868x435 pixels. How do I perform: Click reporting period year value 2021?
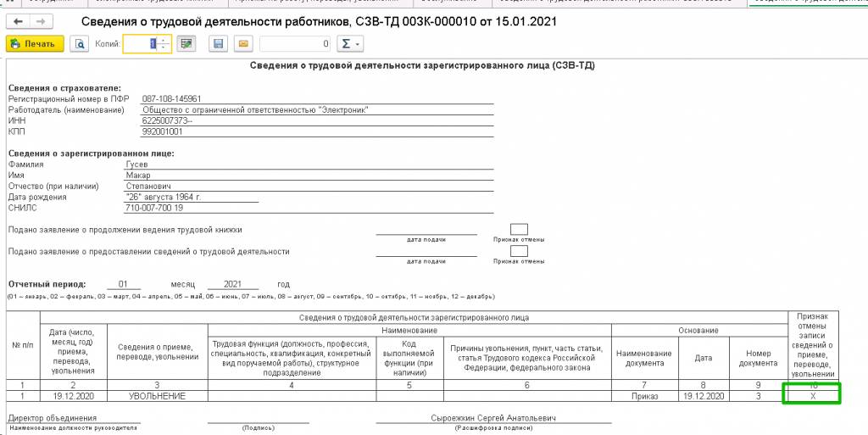point(233,284)
